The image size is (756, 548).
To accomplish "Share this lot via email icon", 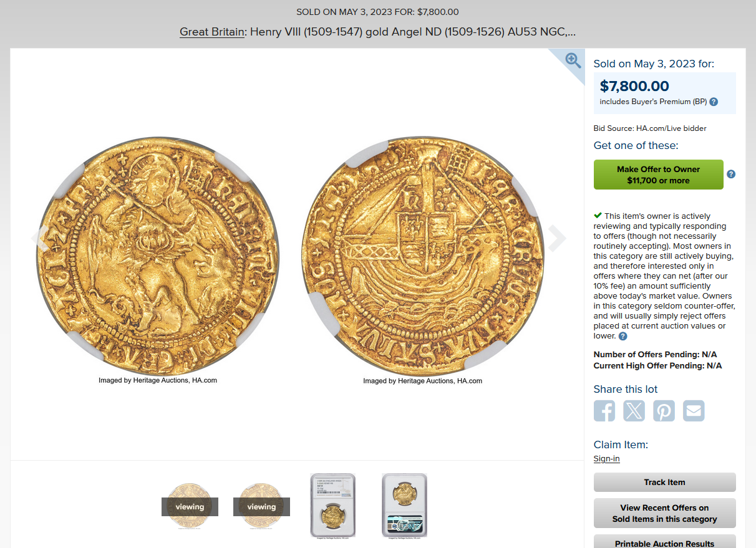I will click(x=694, y=411).
